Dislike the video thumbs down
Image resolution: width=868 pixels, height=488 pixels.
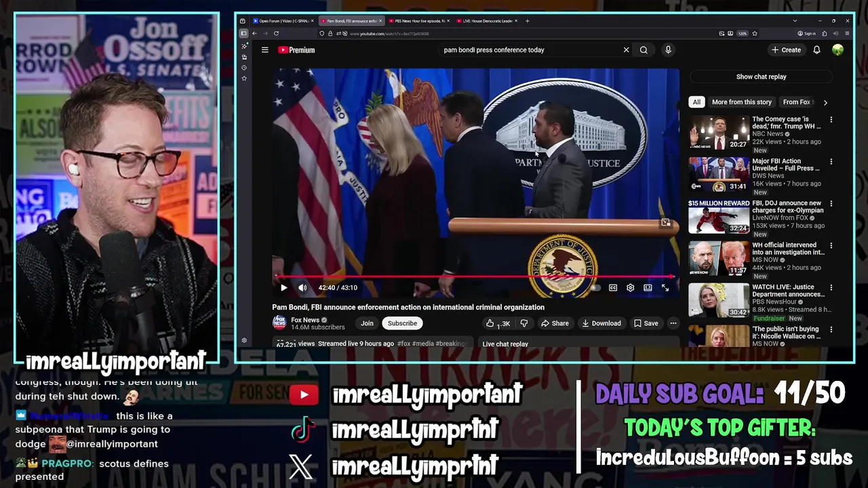(524, 323)
